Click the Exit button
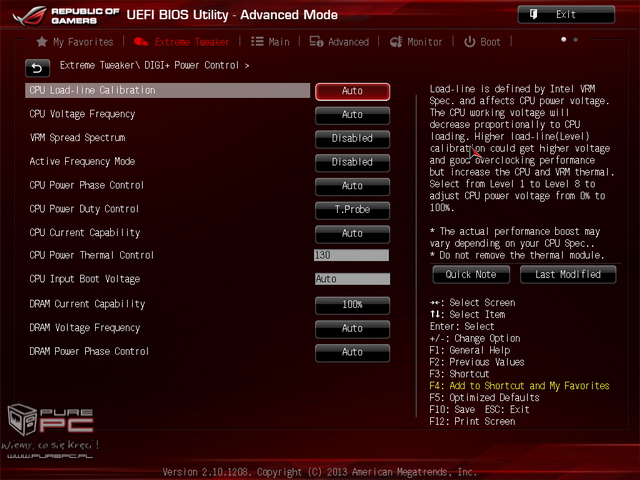This screenshot has width=640, height=480. (566, 15)
